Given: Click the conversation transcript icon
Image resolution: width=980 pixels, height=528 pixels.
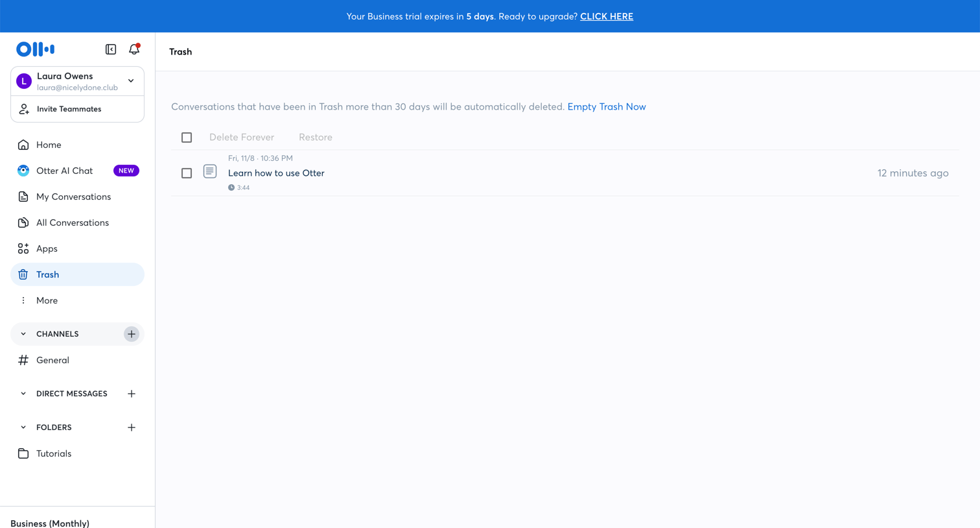Looking at the screenshot, I should (x=210, y=171).
